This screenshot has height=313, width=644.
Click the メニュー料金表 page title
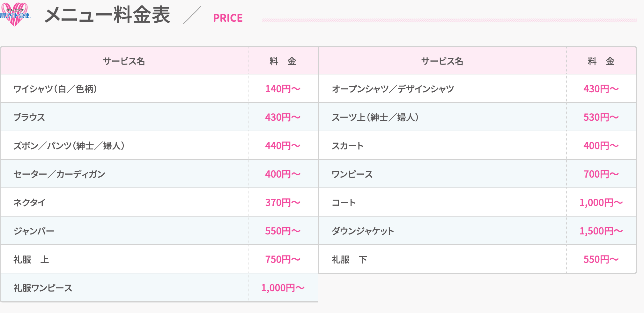point(107,15)
